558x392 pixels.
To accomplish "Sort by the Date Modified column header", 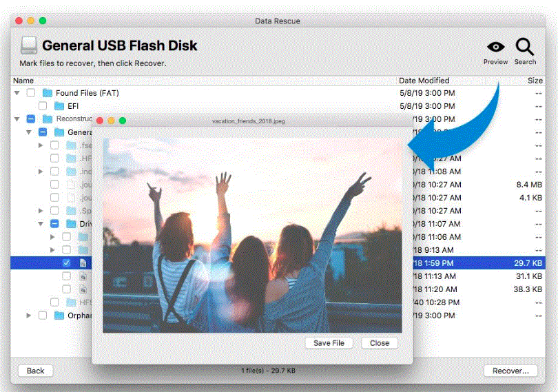I will point(424,81).
